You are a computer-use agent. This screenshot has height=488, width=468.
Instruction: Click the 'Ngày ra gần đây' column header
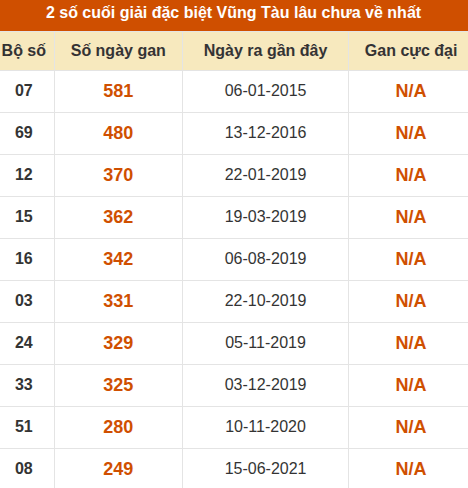click(x=265, y=51)
